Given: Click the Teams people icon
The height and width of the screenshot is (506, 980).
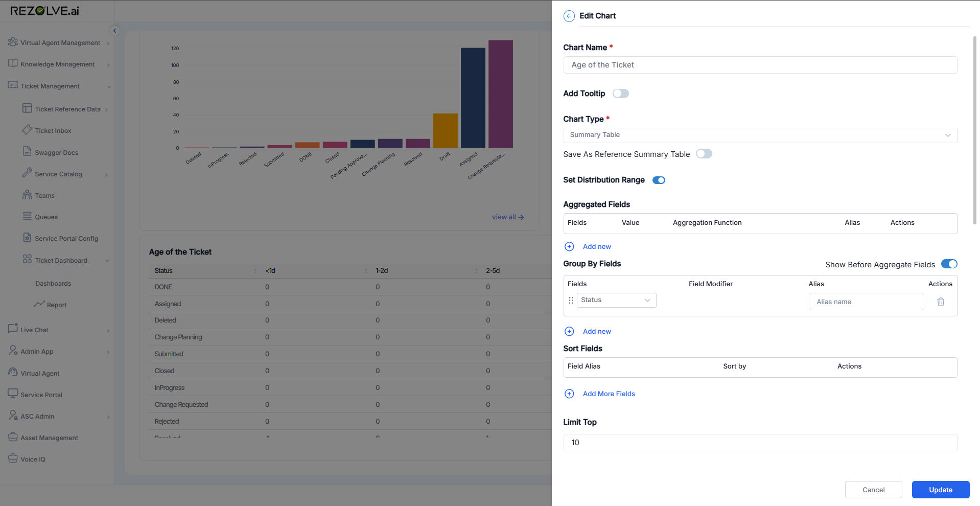Looking at the screenshot, I should (x=27, y=195).
